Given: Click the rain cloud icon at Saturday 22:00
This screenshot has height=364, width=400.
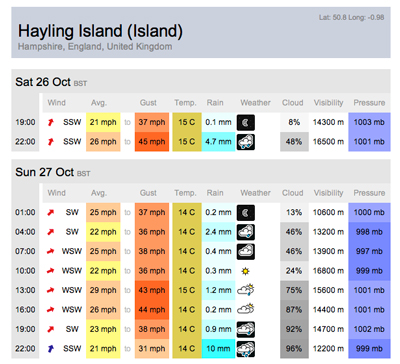Looking at the screenshot, I should click(246, 142).
